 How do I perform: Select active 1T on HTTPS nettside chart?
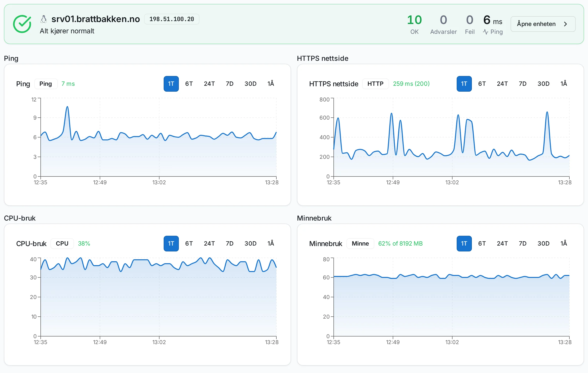[464, 84]
